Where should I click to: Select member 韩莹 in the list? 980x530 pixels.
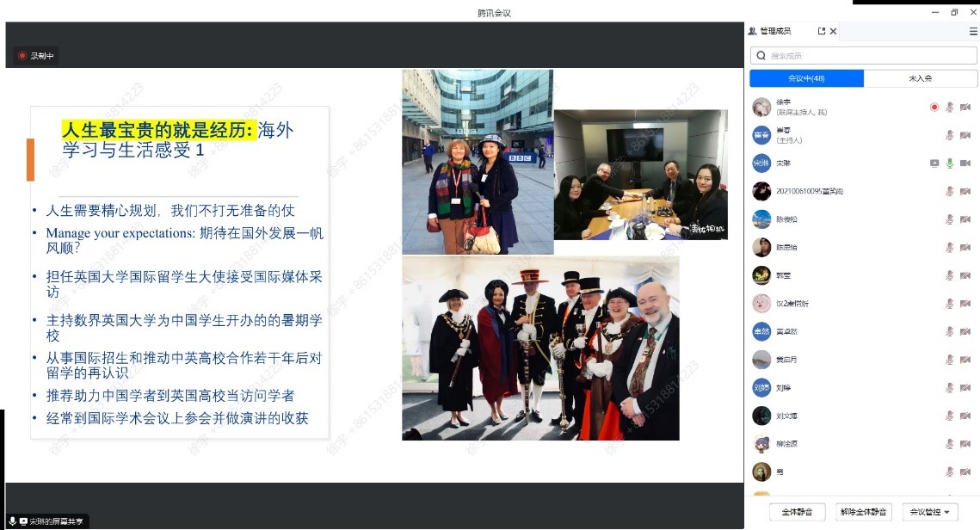[x=783, y=275]
